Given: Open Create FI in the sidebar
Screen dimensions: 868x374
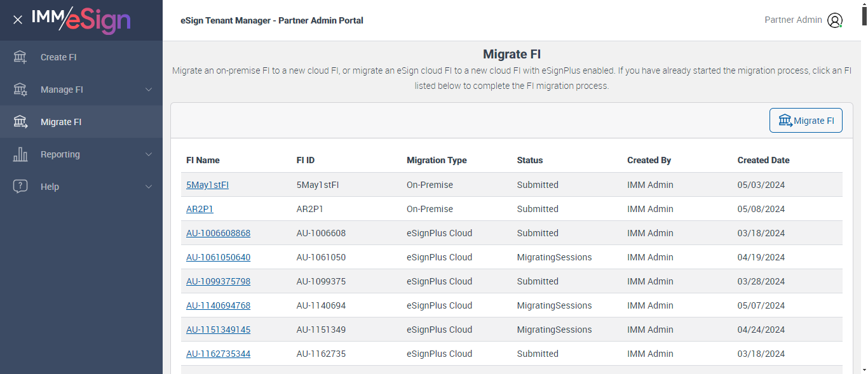Looking at the screenshot, I should (x=58, y=57).
